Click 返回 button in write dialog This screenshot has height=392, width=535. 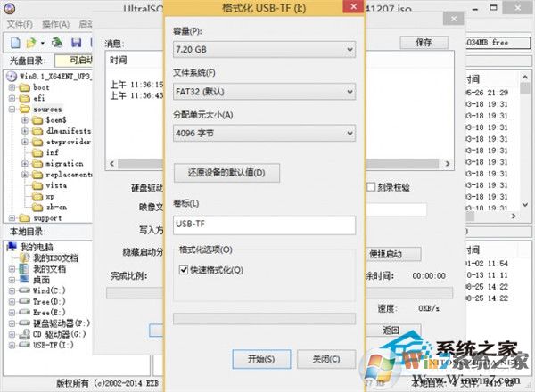click(393, 330)
